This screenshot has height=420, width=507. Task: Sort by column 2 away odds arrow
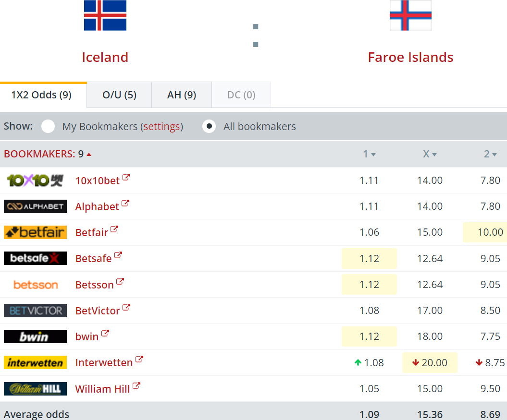[495, 155]
